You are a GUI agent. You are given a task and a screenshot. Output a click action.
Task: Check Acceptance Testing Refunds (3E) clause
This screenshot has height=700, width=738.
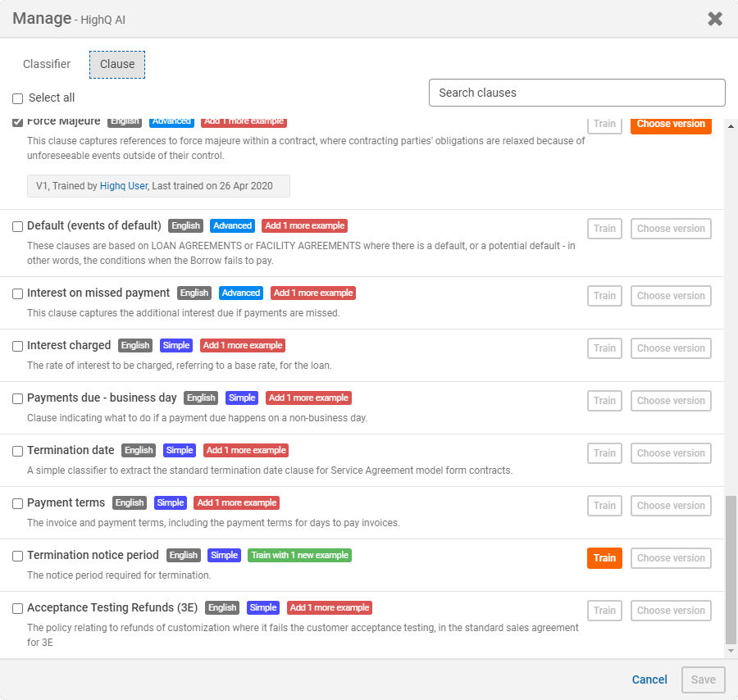tap(17, 608)
